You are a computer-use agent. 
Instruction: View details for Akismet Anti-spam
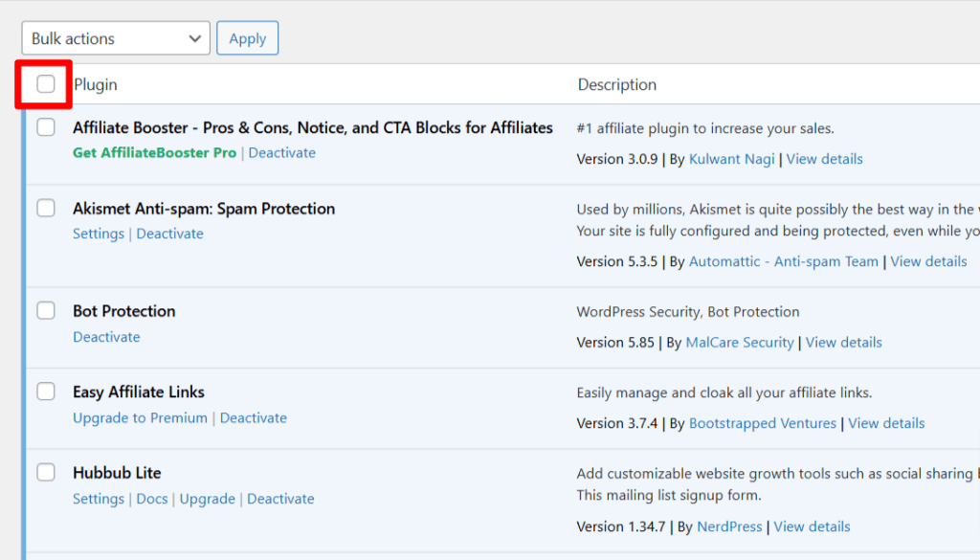pos(928,261)
